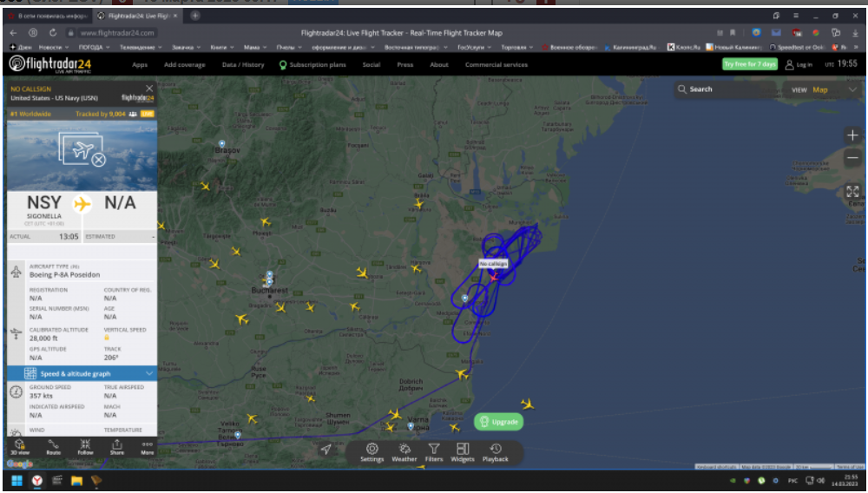Toggle fullscreen map view
868x493 pixels.
coord(852,192)
